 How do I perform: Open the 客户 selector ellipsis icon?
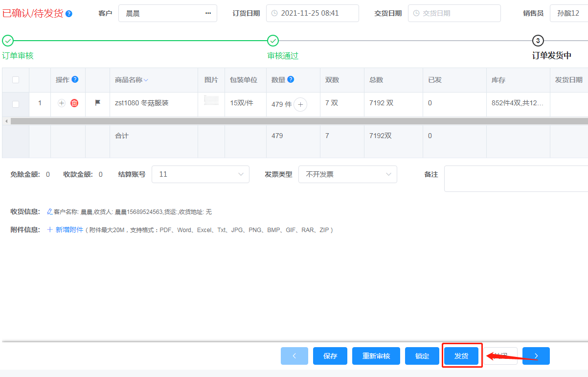pyautogui.click(x=208, y=13)
